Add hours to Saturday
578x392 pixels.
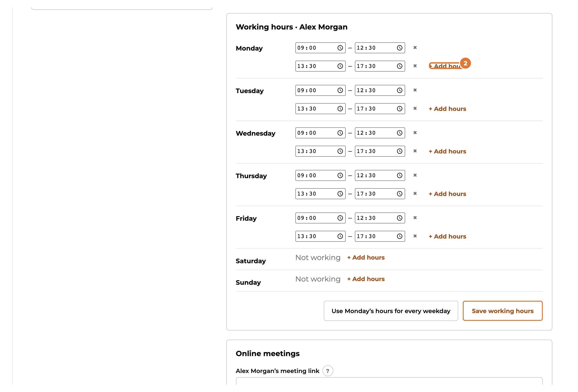(x=366, y=258)
